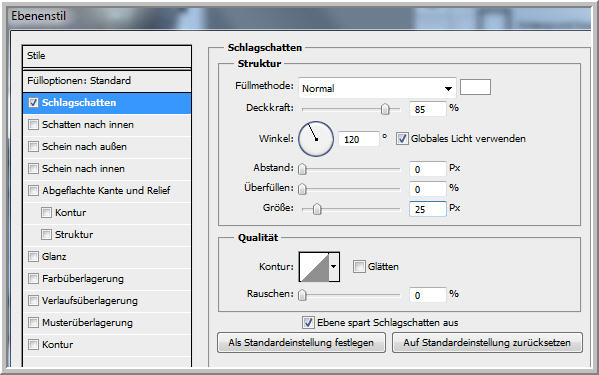Open the Stile presets section

(x=107, y=56)
